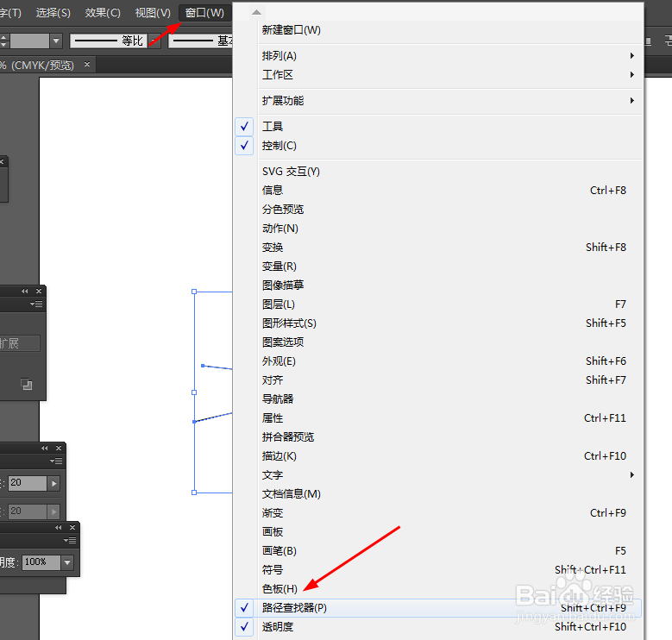
Task: Click the stroke weight stepper arrows
Action: click(x=3, y=41)
